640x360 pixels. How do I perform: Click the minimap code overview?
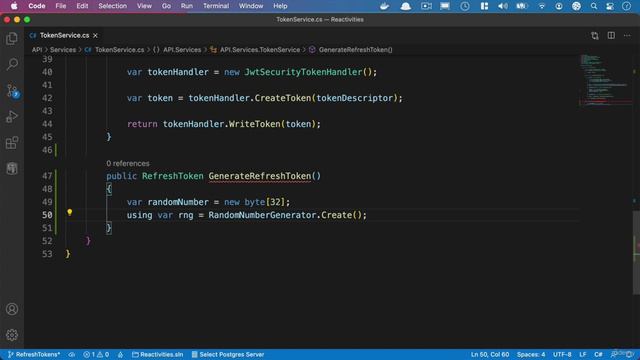click(x=606, y=81)
